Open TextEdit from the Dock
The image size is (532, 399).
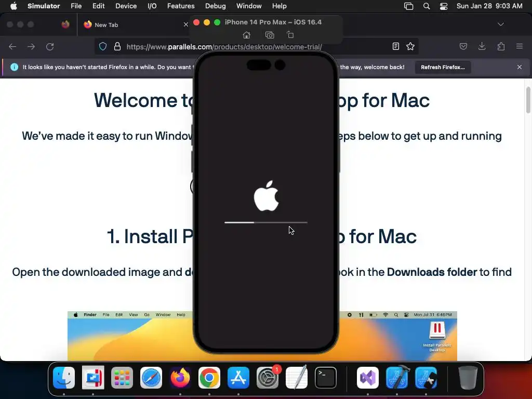(297, 378)
